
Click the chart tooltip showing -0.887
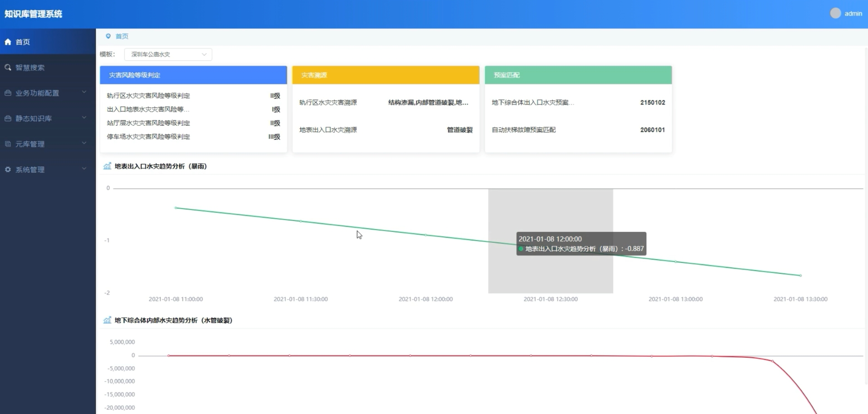coord(581,244)
